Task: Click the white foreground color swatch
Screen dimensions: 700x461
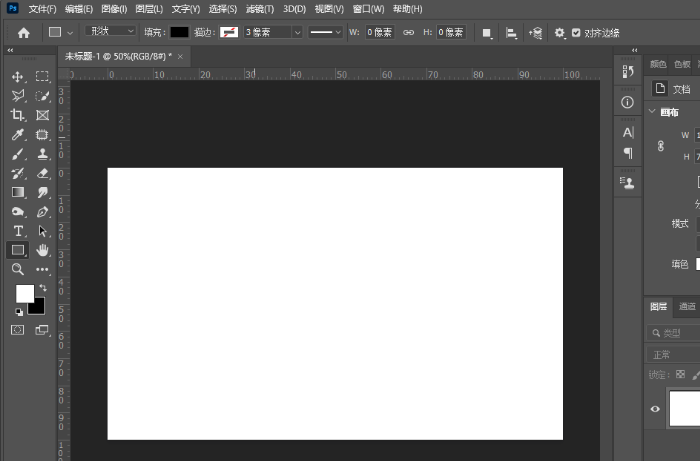Action: [x=23, y=292]
